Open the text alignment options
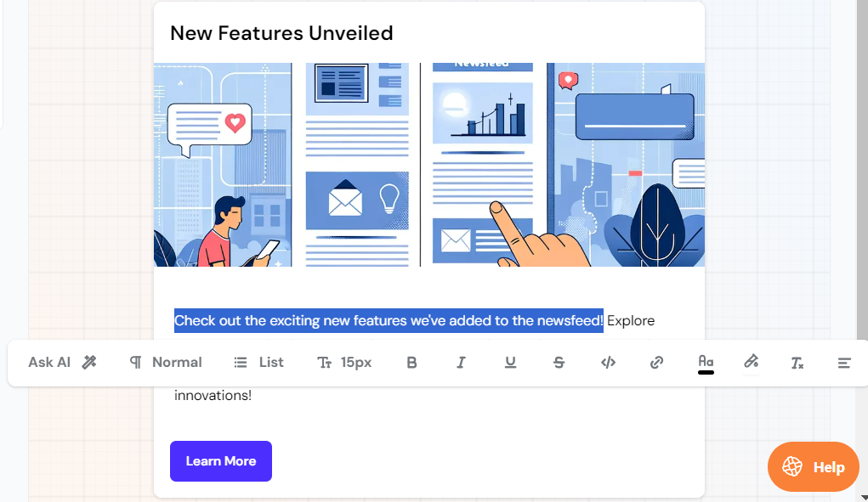868x502 pixels. [844, 363]
